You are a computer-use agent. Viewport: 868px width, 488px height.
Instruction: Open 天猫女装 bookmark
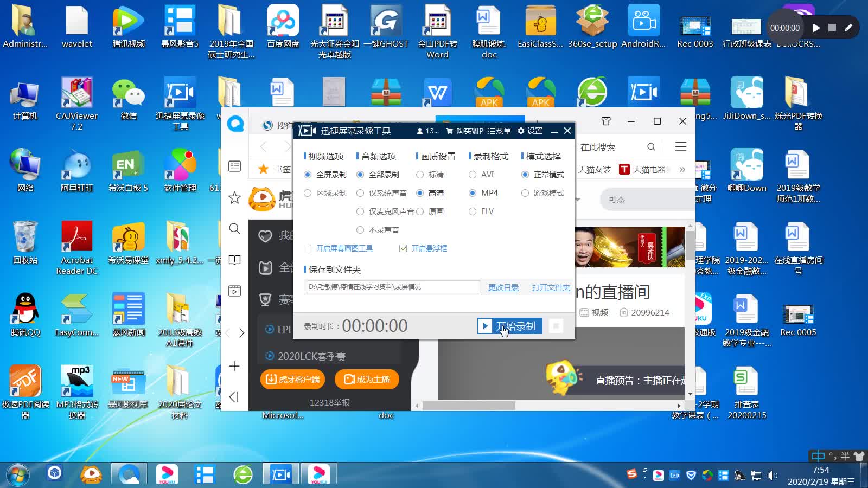(594, 170)
